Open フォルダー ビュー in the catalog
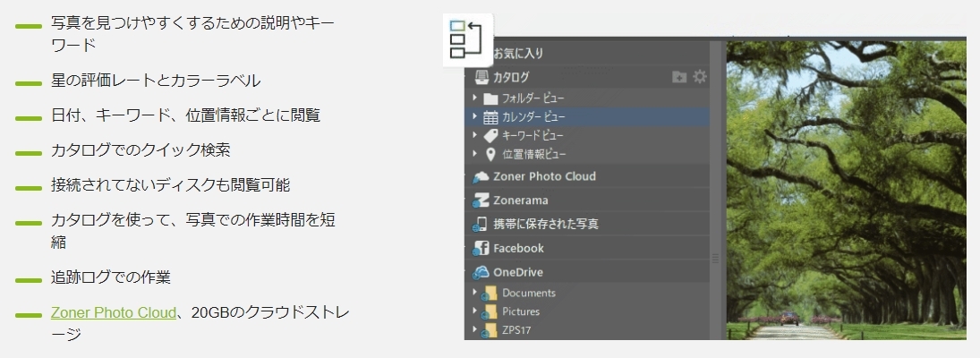Image resolution: width=980 pixels, height=358 pixels. pos(533,98)
